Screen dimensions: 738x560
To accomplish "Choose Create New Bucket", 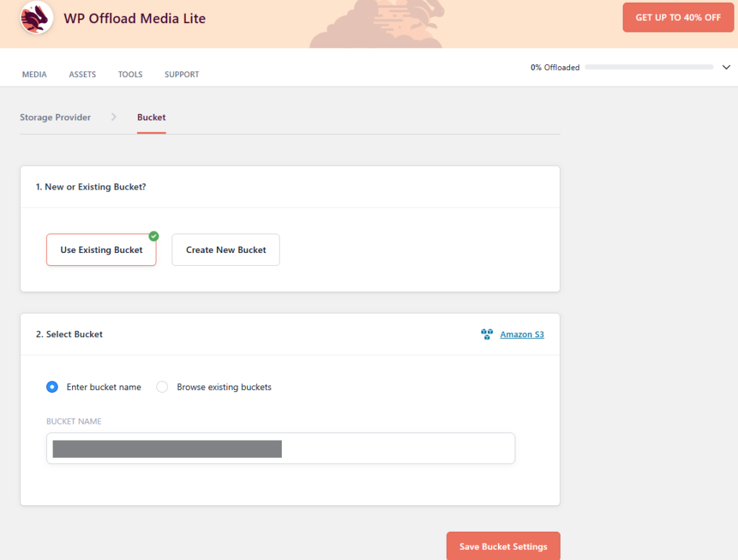I will (226, 250).
